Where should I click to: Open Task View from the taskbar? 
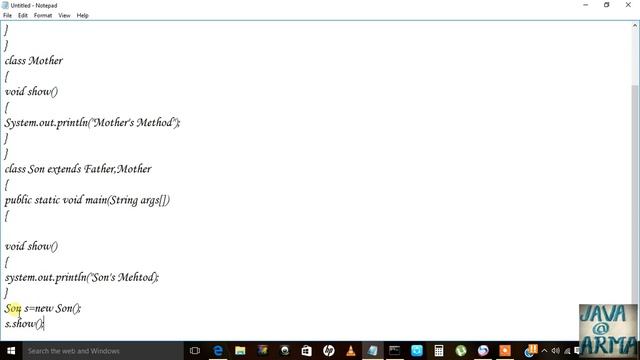click(x=195, y=351)
